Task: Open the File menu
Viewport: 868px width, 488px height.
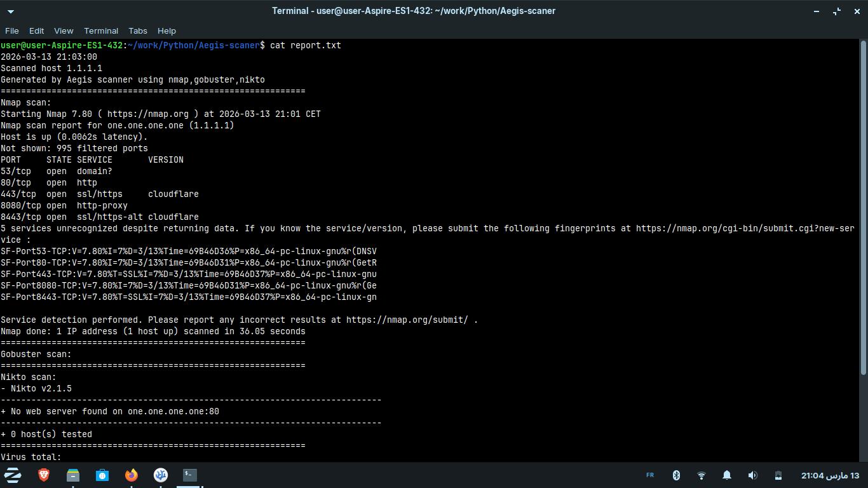Action: pos(12,30)
